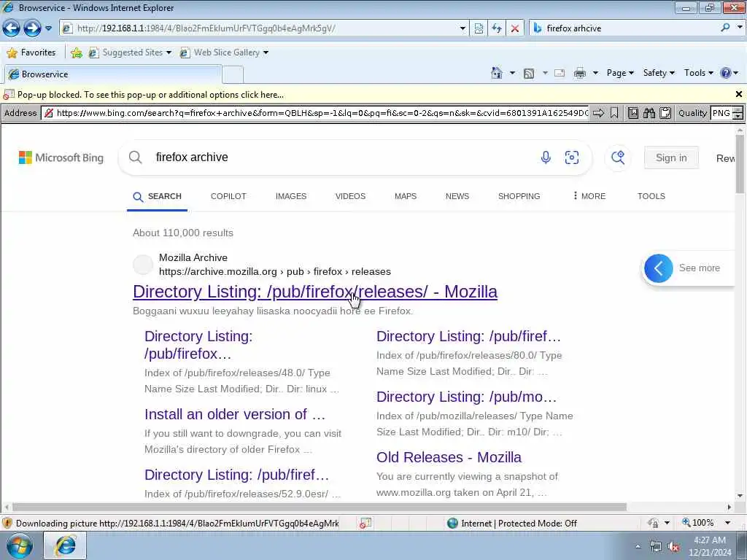747x560 pixels.
Task: Select the SEARCH tab on Bing
Action: [158, 196]
